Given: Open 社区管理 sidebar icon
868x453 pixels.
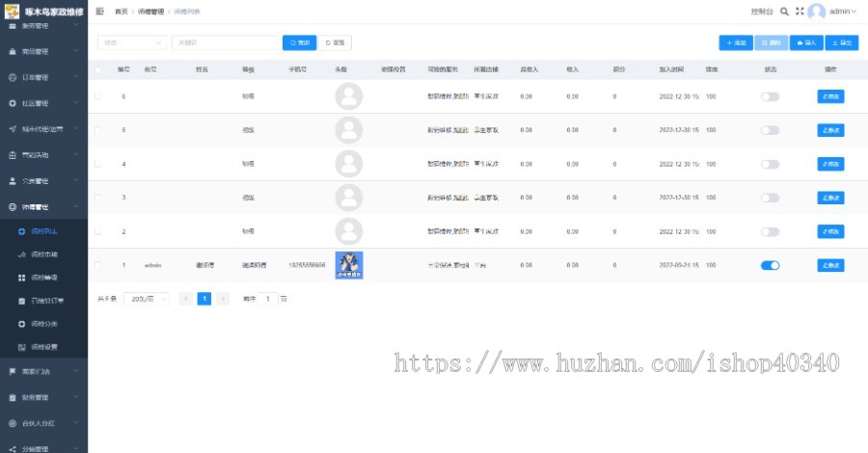Looking at the screenshot, I should pyautogui.click(x=13, y=103).
